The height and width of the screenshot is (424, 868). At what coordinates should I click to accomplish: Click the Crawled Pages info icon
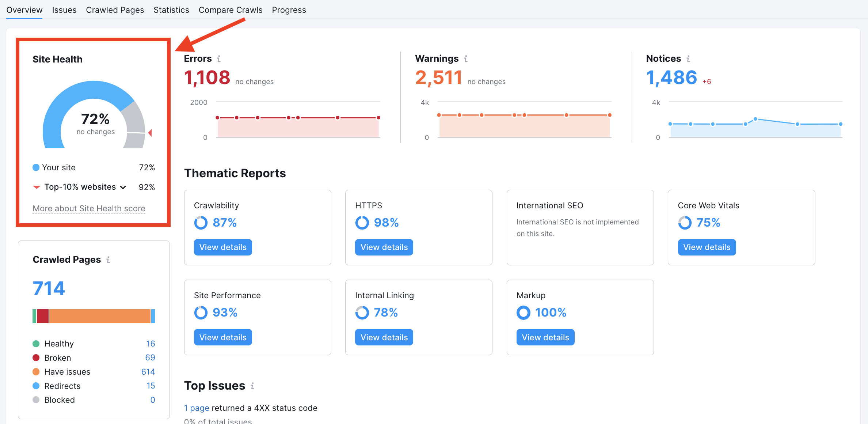coord(108,260)
